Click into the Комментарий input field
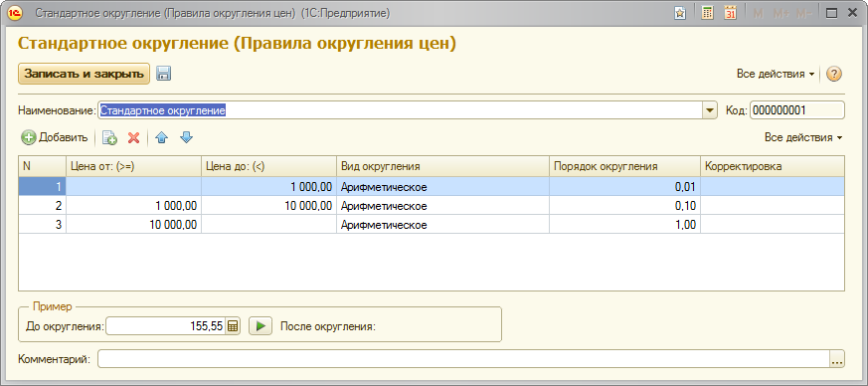Image resolution: width=868 pixels, height=386 pixels. coord(464,359)
